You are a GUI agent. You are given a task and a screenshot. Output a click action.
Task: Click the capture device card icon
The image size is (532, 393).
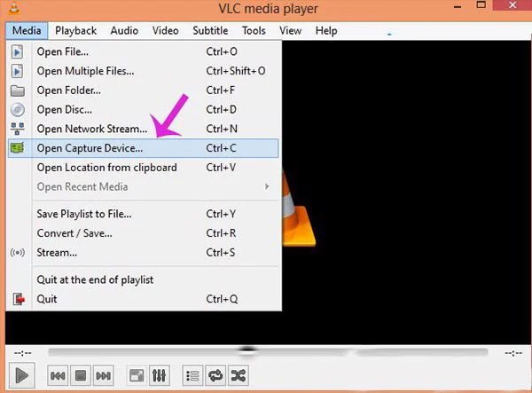(x=18, y=148)
